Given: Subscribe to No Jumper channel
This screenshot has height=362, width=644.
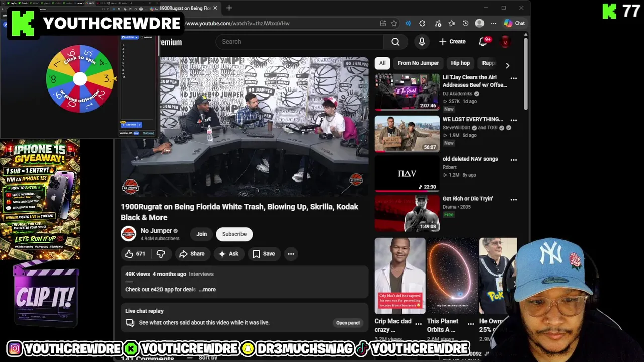Looking at the screenshot, I should point(234,234).
